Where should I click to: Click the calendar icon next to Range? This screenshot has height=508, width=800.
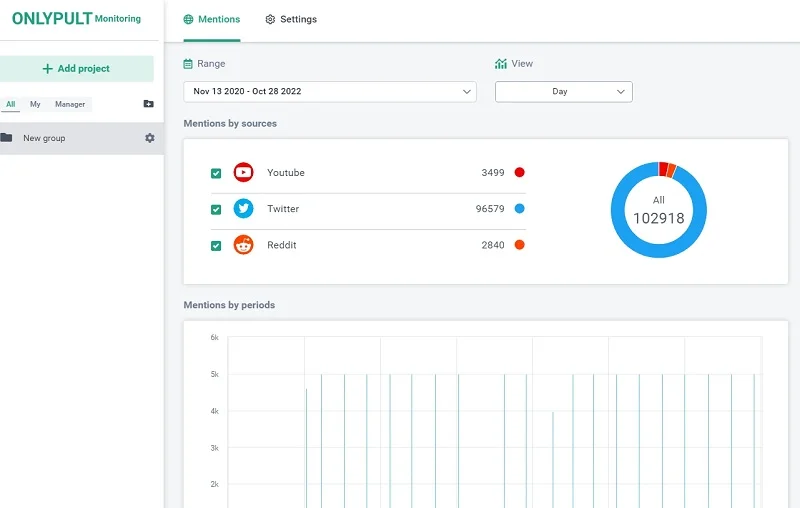click(x=188, y=64)
